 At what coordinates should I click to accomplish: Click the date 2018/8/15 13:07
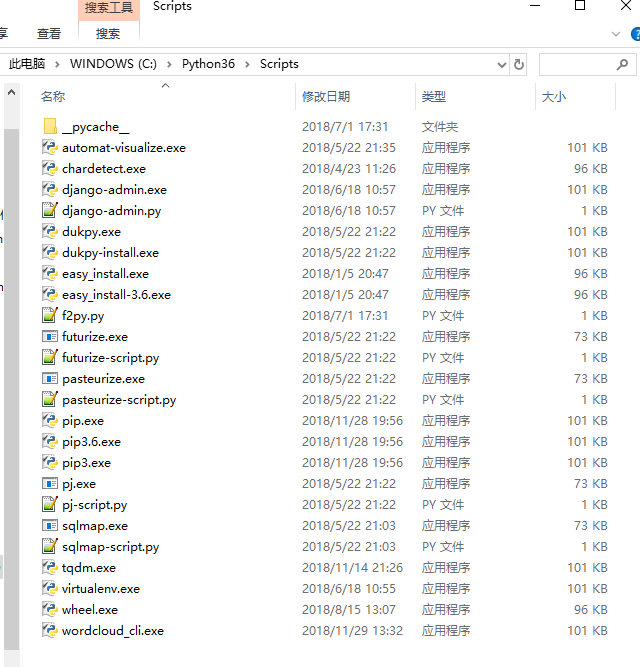349,610
